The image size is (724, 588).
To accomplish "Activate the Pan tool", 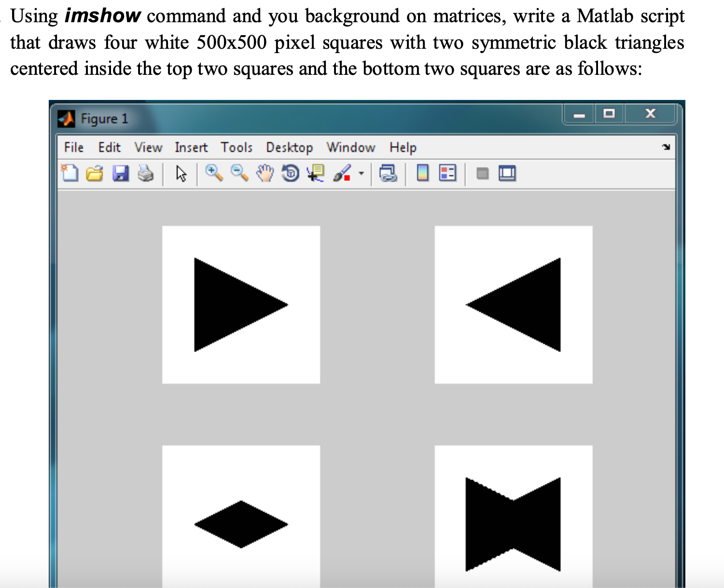I will click(265, 174).
